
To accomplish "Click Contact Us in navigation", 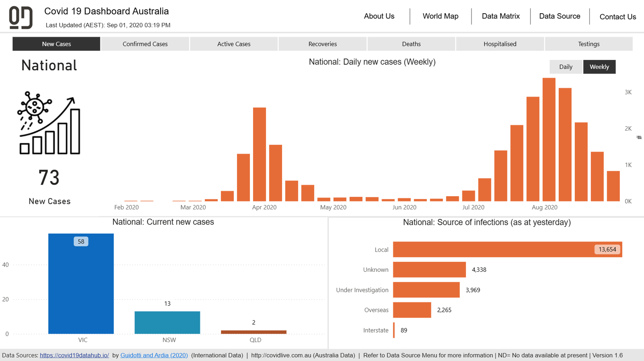I will [x=617, y=17].
